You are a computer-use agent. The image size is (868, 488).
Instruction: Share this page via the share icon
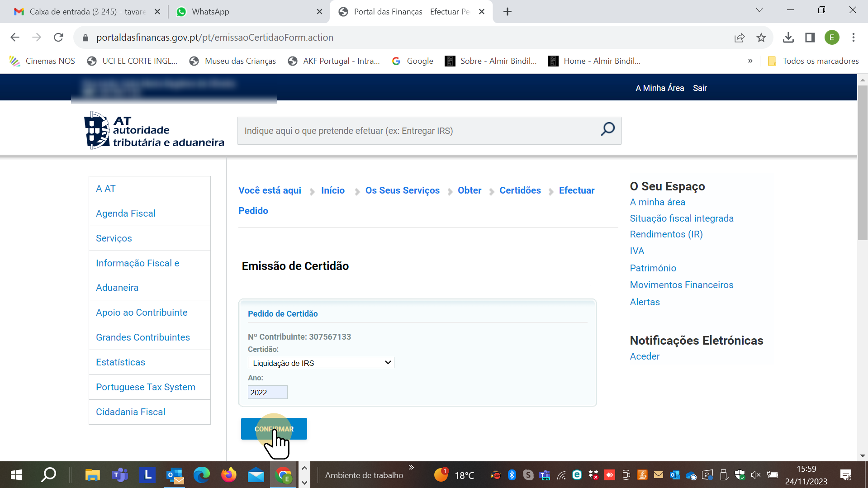(x=740, y=38)
